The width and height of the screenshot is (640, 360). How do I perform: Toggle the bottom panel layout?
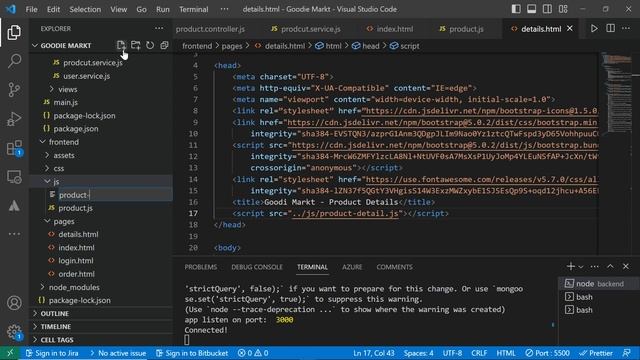tap(531, 9)
